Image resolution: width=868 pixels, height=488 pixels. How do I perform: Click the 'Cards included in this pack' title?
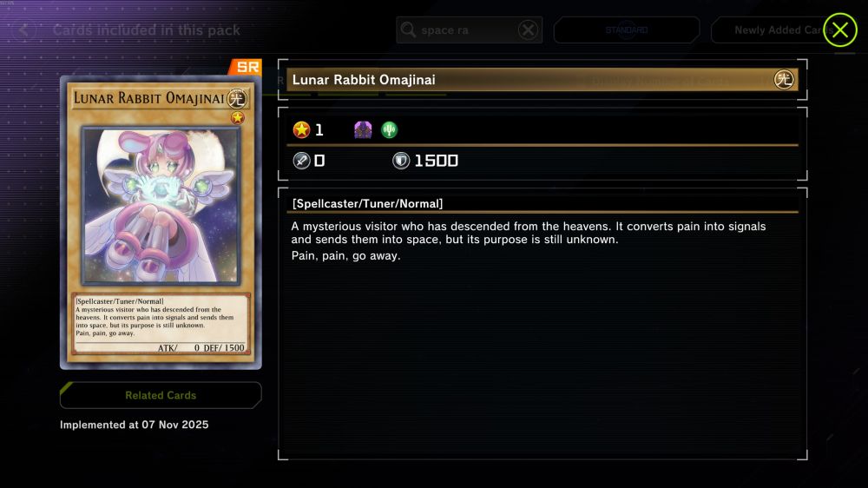146,30
